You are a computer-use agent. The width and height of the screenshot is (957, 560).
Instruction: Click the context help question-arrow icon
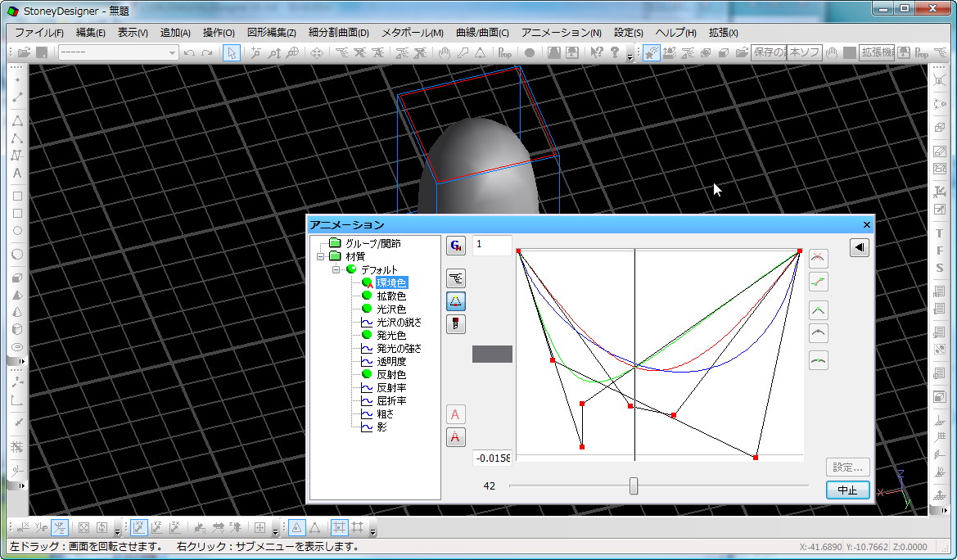pyautogui.click(x=596, y=52)
